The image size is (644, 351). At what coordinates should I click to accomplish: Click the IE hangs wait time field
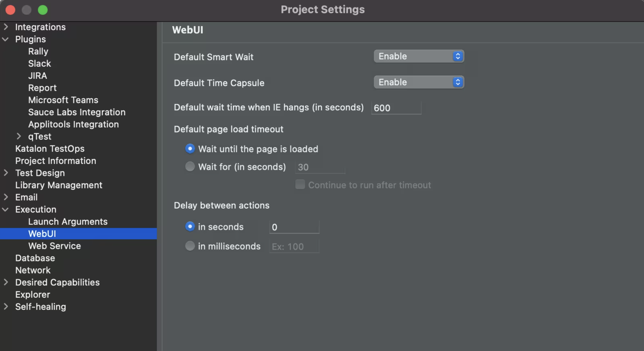click(396, 108)
